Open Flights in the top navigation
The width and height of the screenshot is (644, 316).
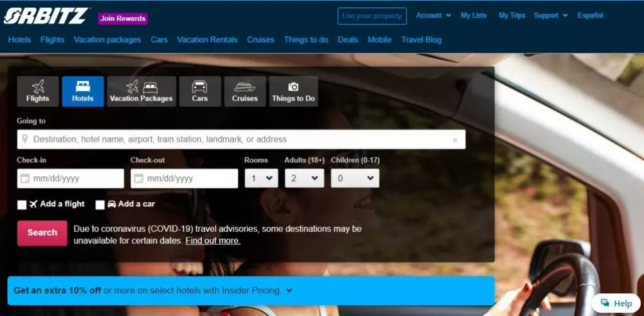click(52, 40)
